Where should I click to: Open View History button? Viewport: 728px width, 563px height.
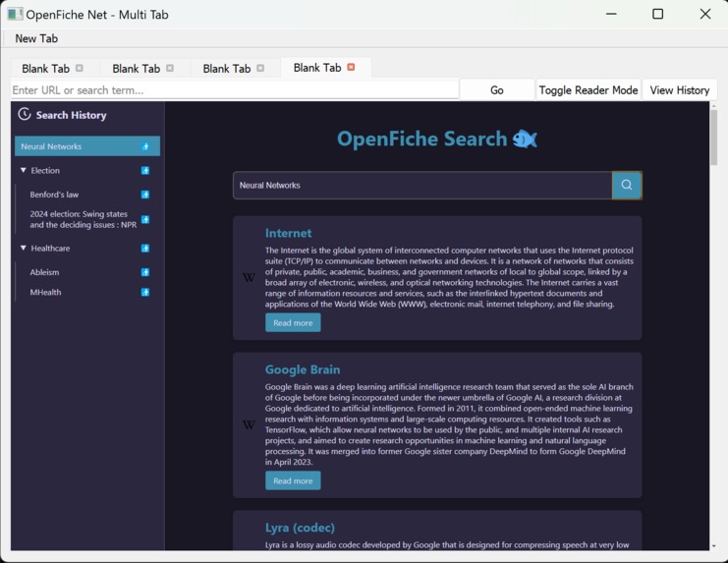(x=679, y=90)
